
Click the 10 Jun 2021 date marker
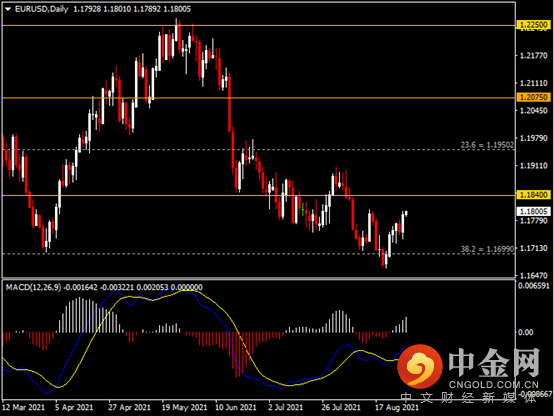tap(236, 408)
